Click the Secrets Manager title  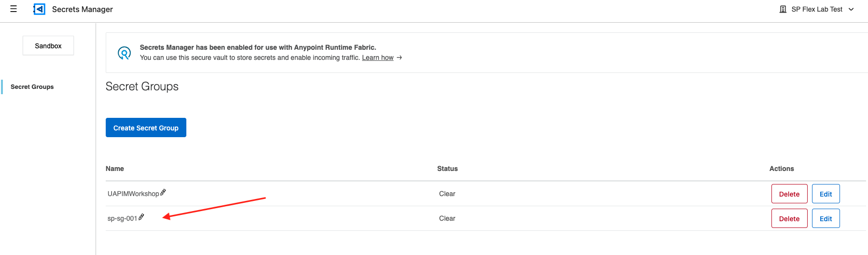click(x=83, y=9)
